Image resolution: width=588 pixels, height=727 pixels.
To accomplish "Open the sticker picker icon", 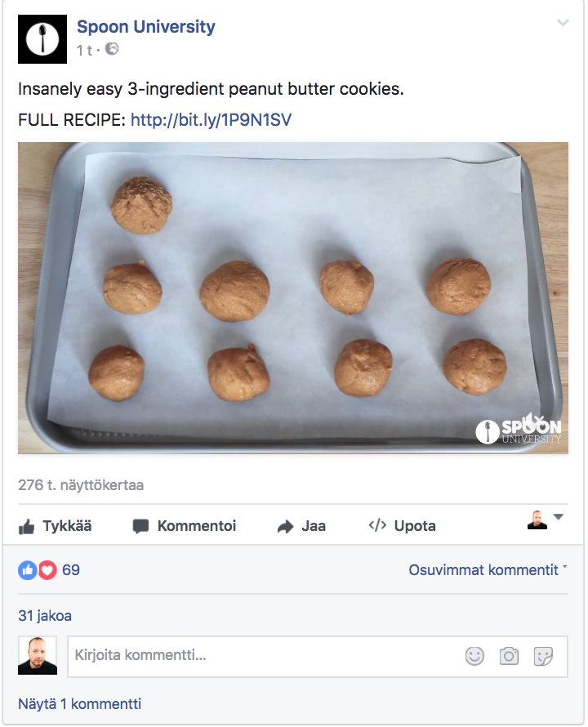I will pyautogui.click(x=543, y=656).
